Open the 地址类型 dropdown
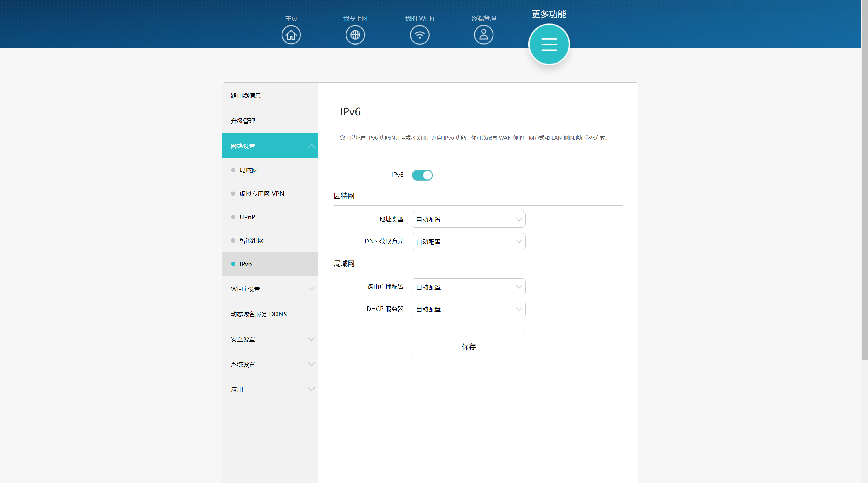This screenshot has width=868, height=483. pyautogui.click(x=468, y=220)
